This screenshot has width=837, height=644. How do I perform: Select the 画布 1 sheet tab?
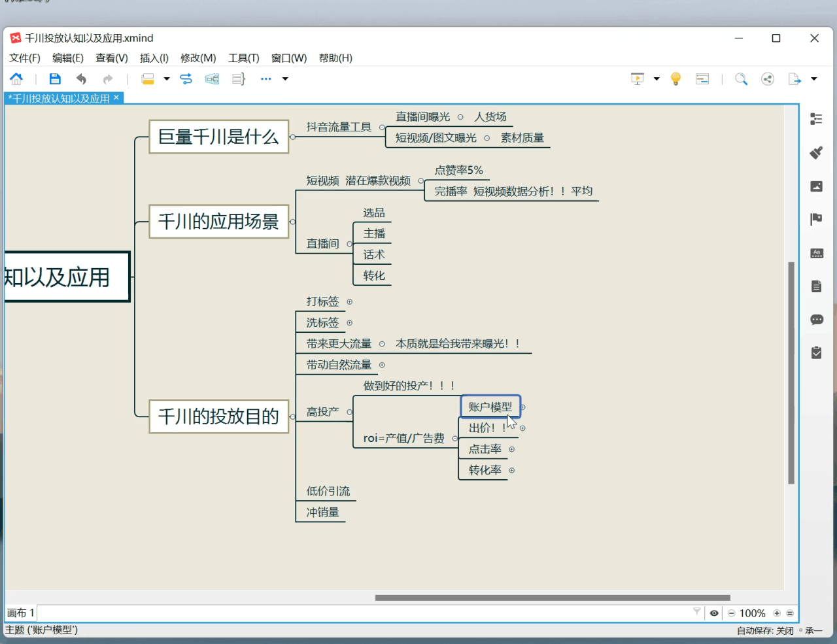coord(20,613)
